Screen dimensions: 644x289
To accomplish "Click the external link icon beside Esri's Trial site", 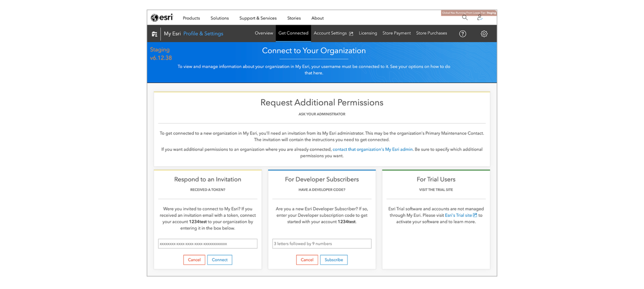I will (475, 215).
